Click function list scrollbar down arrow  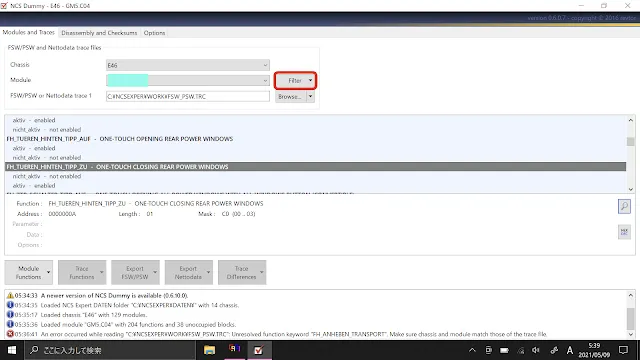coord(631,189)
